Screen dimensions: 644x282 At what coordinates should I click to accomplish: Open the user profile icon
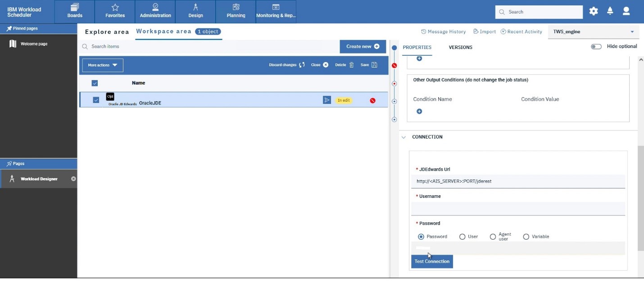(626, 12)
